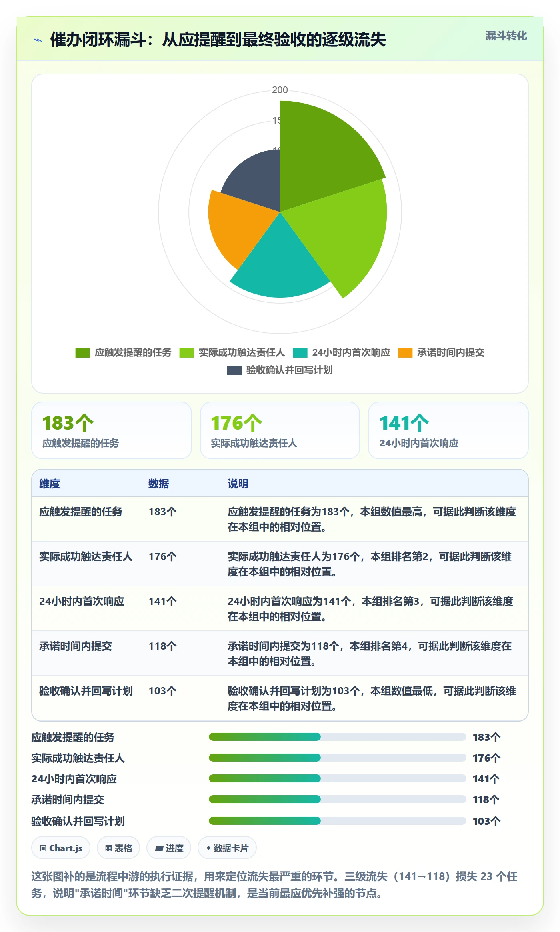Click the 承诺时间内提交 table row label
This screenshot has width=560, height=932.
click(76, 646)
